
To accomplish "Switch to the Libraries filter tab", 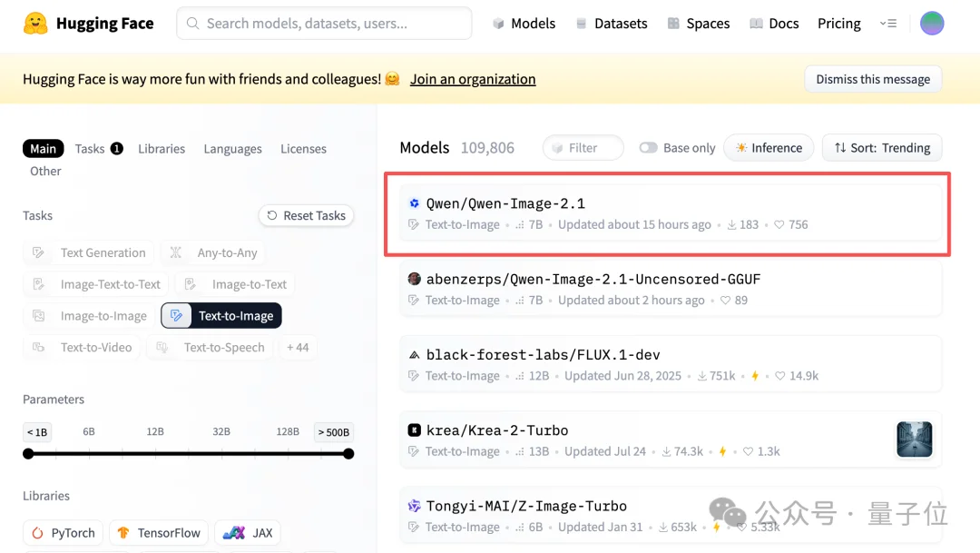I will [162, 149].
